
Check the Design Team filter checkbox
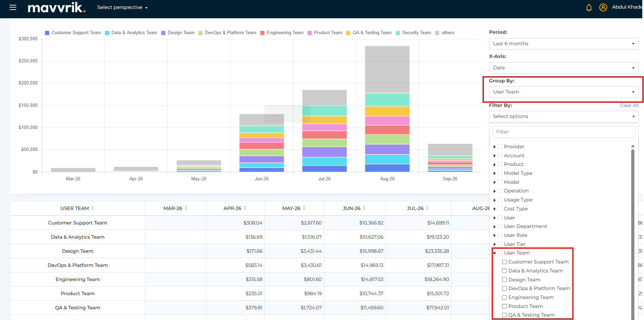tap(505, 280)
